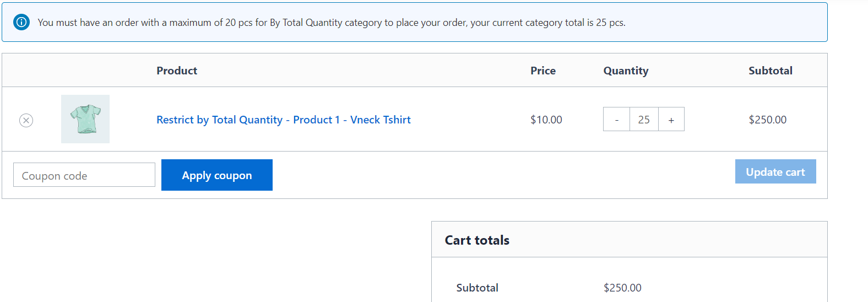Click the Subtotal column header in the table
The width and height of the screenshot is (868, 302).
pyautogui.click(x=770, y=71)
